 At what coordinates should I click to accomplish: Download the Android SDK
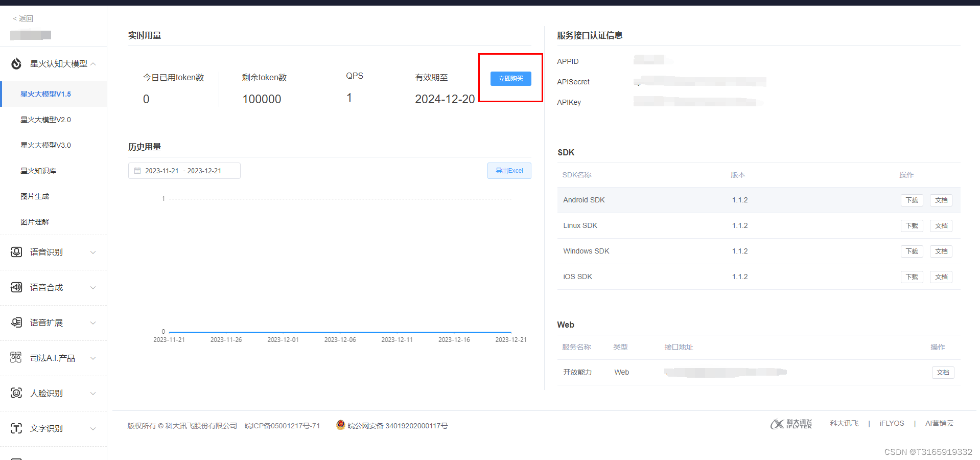coord(912,200)
